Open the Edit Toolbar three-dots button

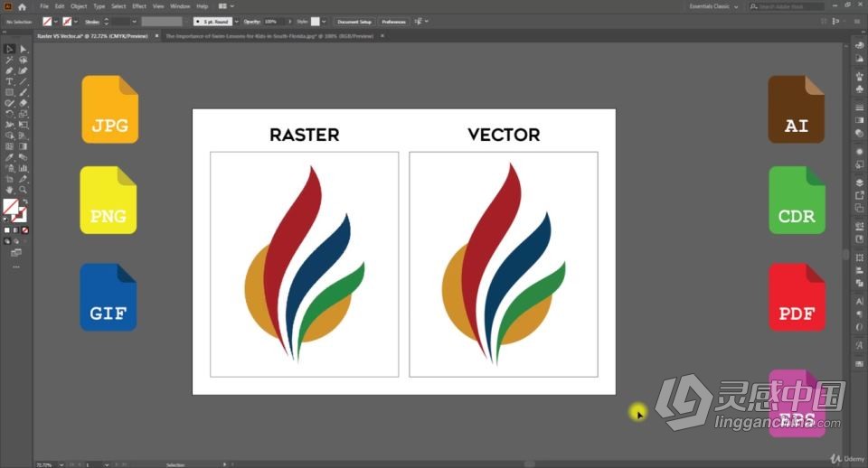[x=16, y=267]
